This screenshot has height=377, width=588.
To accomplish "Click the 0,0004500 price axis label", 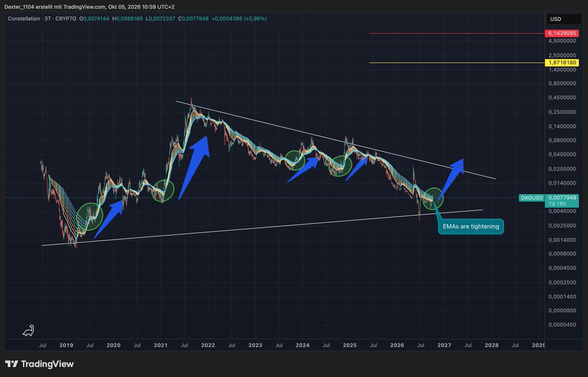I will (x=563, y=268).
